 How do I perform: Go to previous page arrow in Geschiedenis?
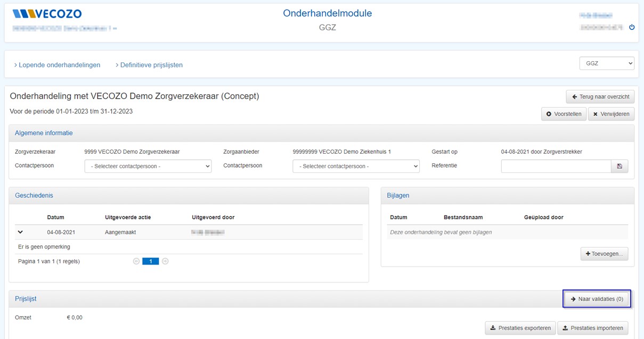(x=136, y=261)
